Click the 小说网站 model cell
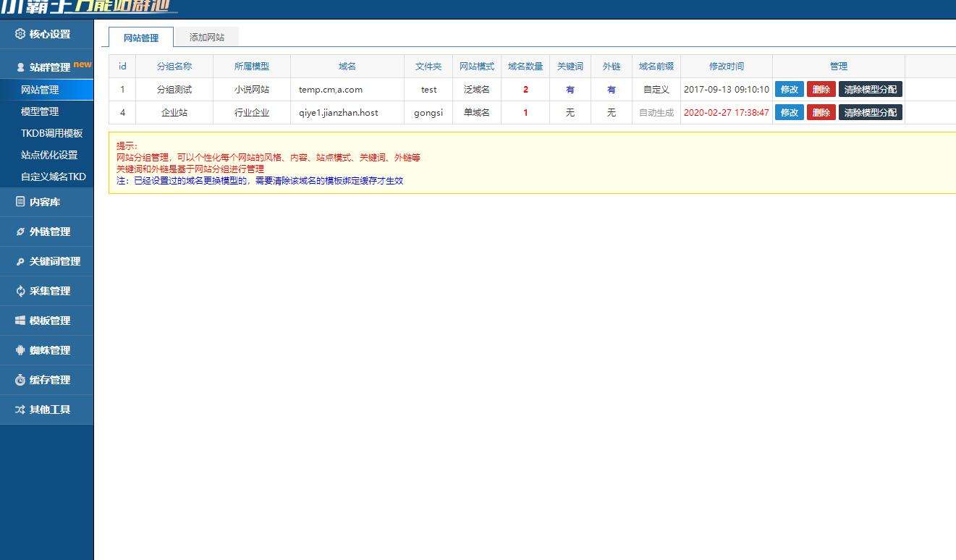956x560 pixels. click(x=252, y=90)
